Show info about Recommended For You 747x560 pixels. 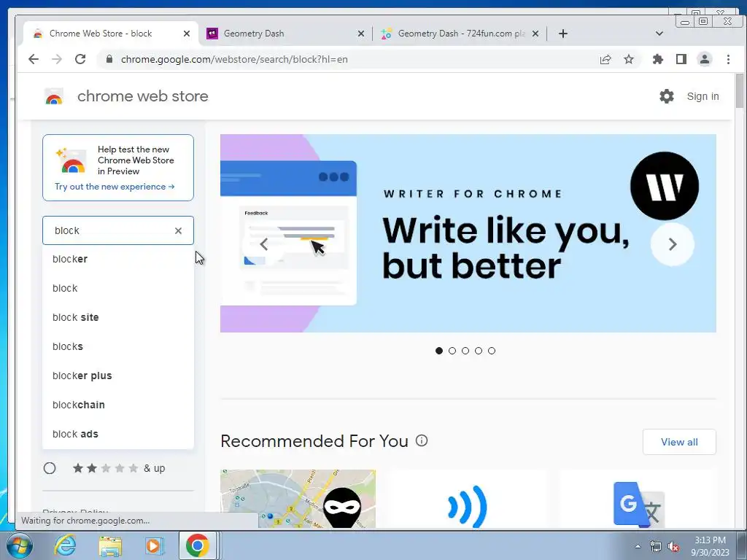(422, 440)
